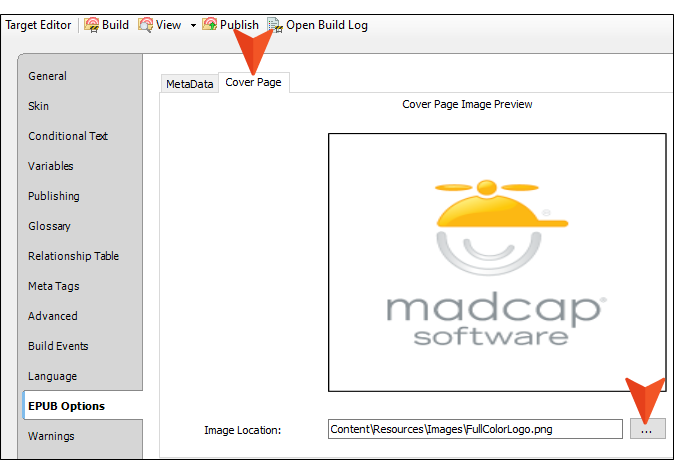The height and width of the screenshot is (460, 699).
Task: Select the Publishing section
Action: coord(53,196)
